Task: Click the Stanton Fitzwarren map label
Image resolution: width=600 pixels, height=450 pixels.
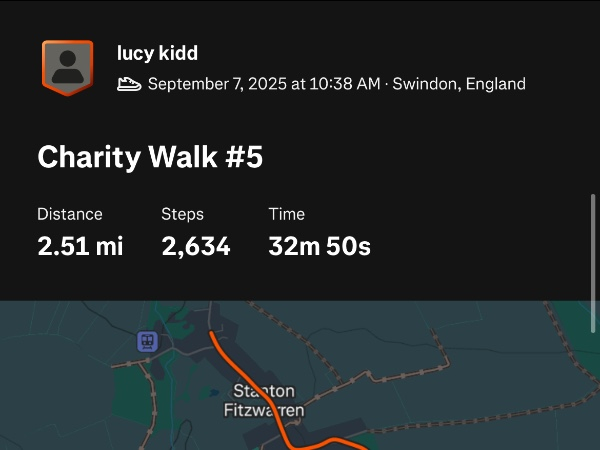Action: [x=264, y=399]
